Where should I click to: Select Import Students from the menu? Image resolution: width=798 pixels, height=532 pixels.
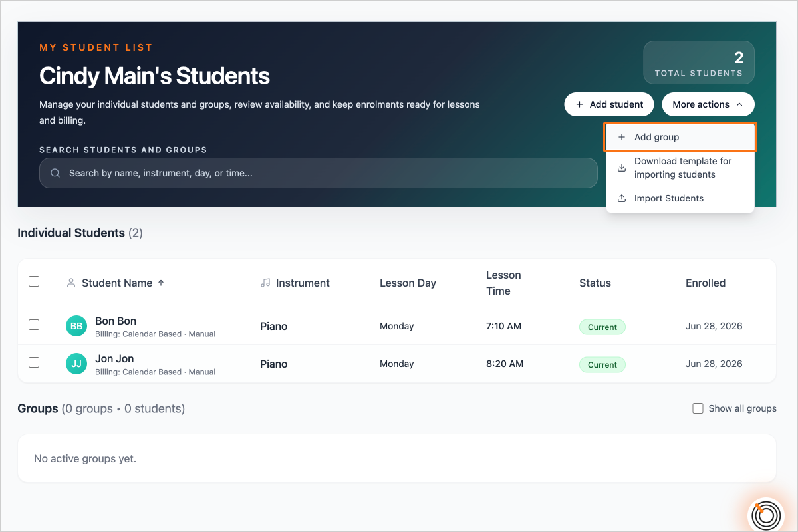tap(680, 198)
